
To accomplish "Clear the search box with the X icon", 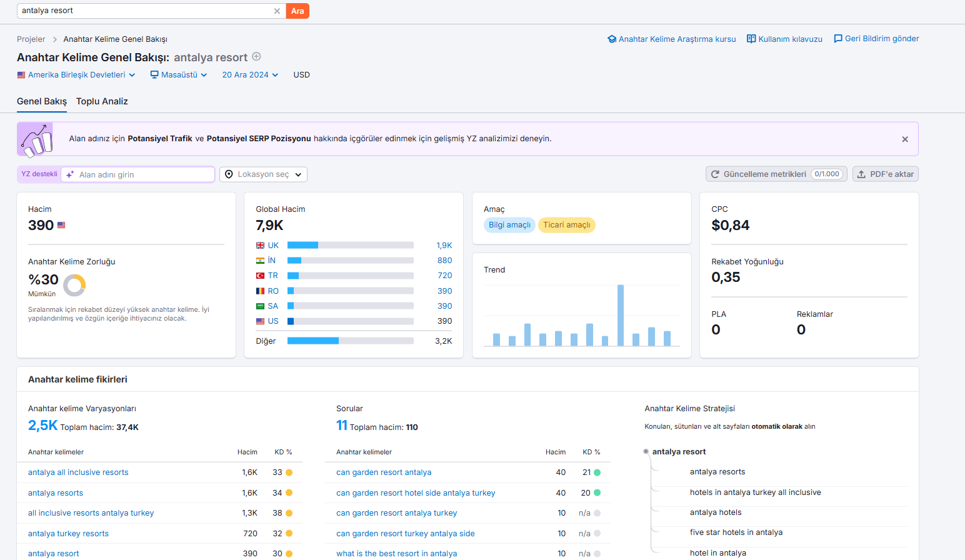I will (x=277, y=11).
